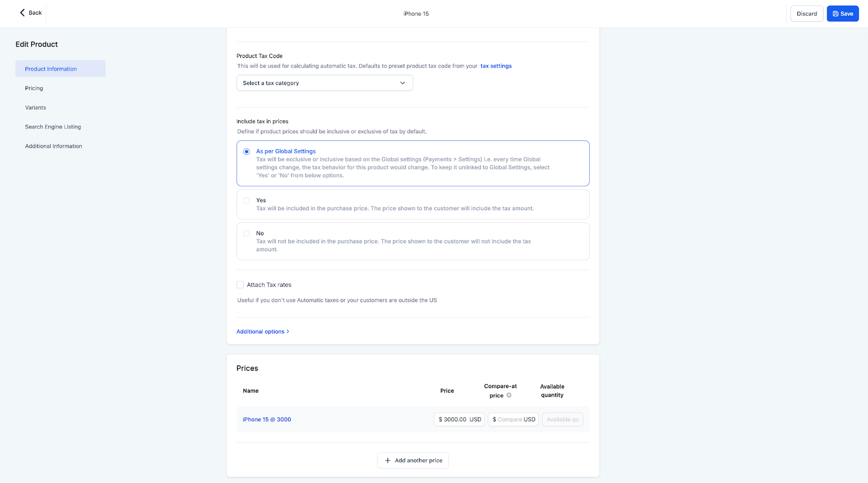Open the Variants section
This screenshot has width=868, height=483.
point(36,108)
